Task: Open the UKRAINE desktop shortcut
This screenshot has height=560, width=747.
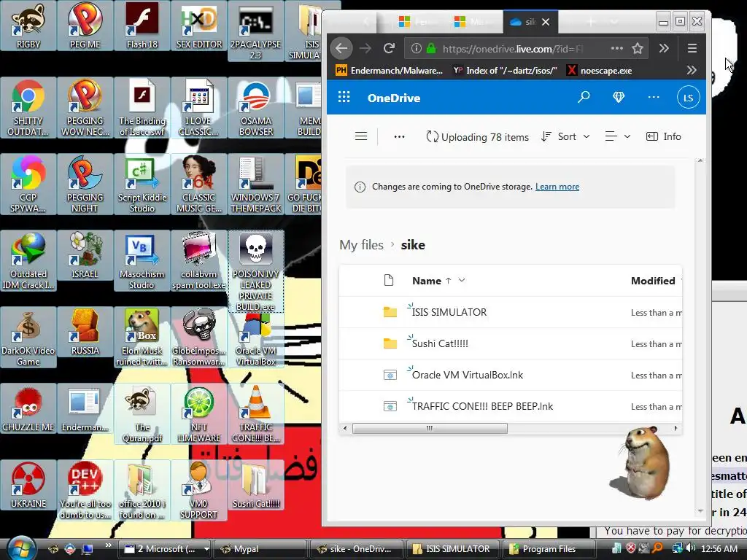Action: click(28, 485)
